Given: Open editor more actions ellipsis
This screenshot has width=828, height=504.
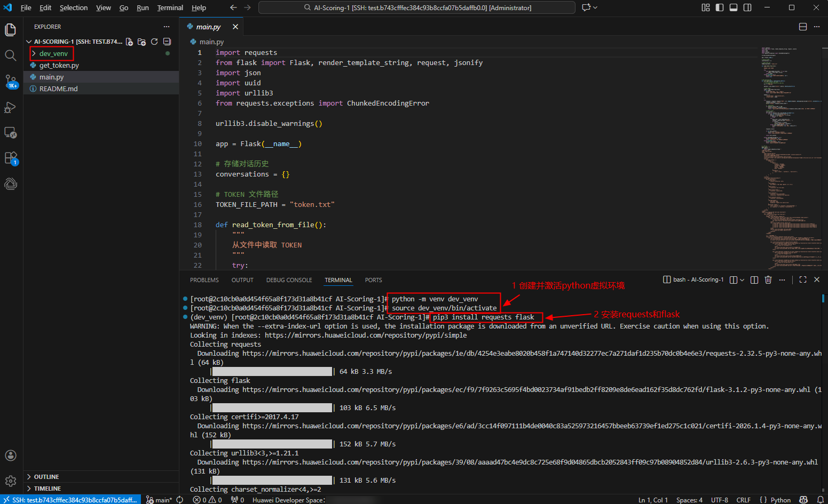Looking at the screenshot, I should coord(817,27).
